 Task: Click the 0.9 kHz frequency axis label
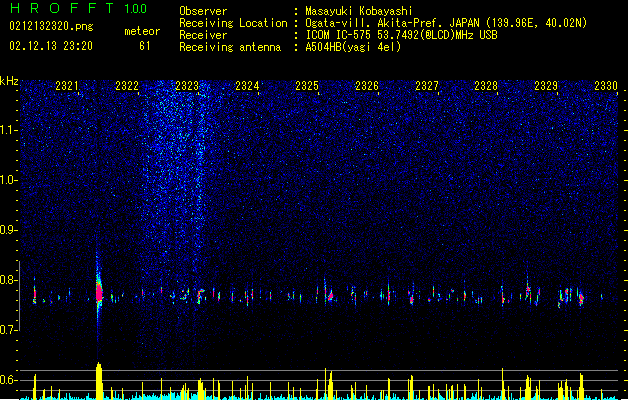(9, 230)
